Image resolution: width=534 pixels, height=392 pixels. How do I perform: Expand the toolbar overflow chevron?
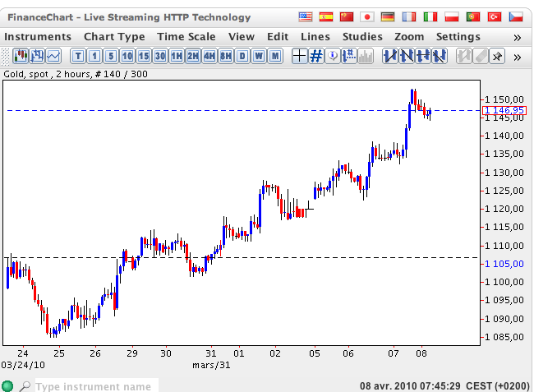(x=517, y=57)
